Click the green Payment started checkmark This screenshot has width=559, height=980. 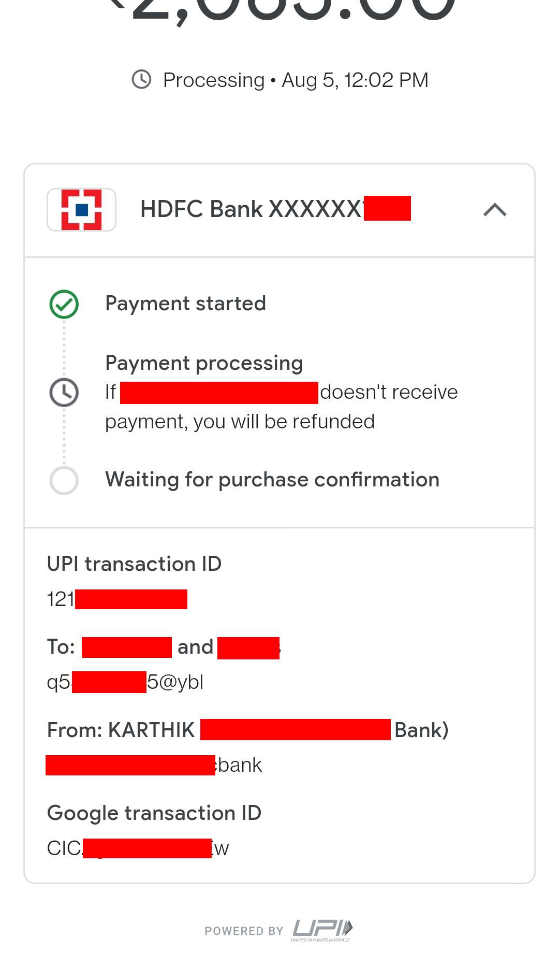64,304
